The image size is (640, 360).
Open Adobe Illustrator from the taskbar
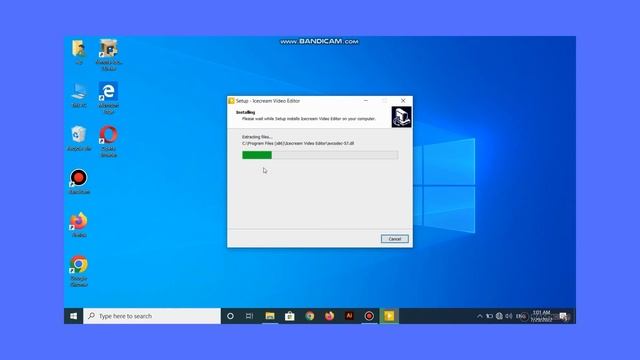point(349,316)
